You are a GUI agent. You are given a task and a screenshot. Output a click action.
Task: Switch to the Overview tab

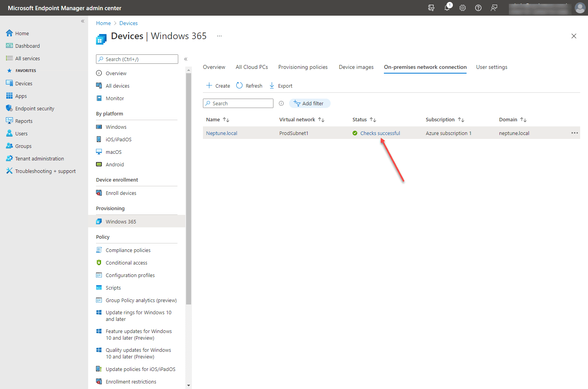[214, 67]
